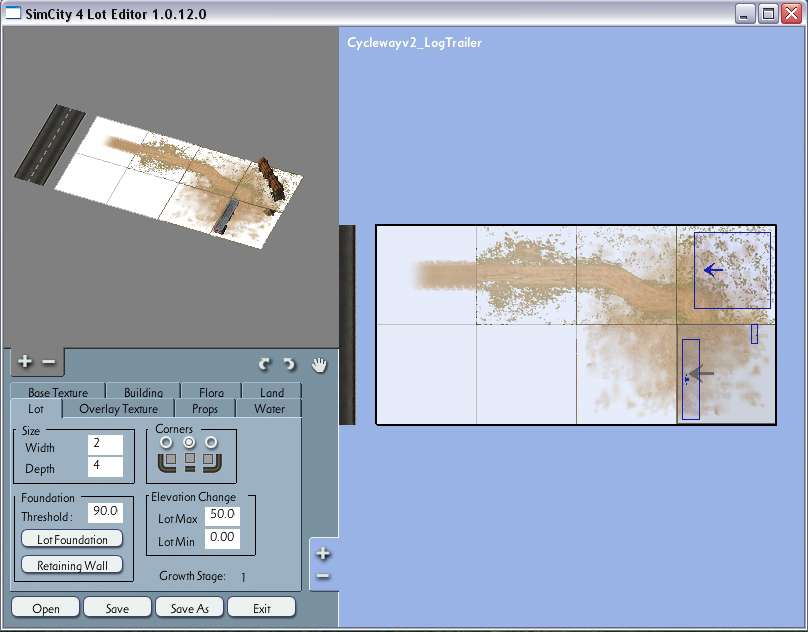Zoom out the lot plan view minus icon
808x632 pixels.
(323, 576)
